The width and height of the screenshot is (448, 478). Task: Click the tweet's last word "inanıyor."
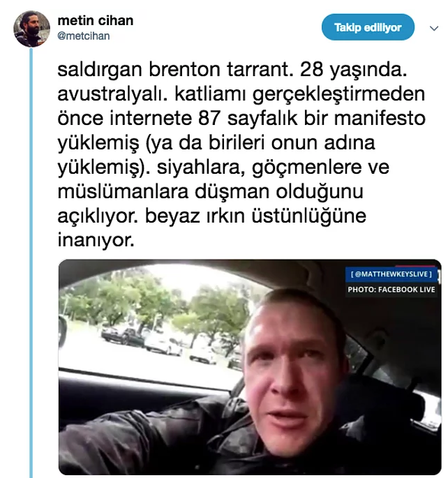[x=96, y=240]
